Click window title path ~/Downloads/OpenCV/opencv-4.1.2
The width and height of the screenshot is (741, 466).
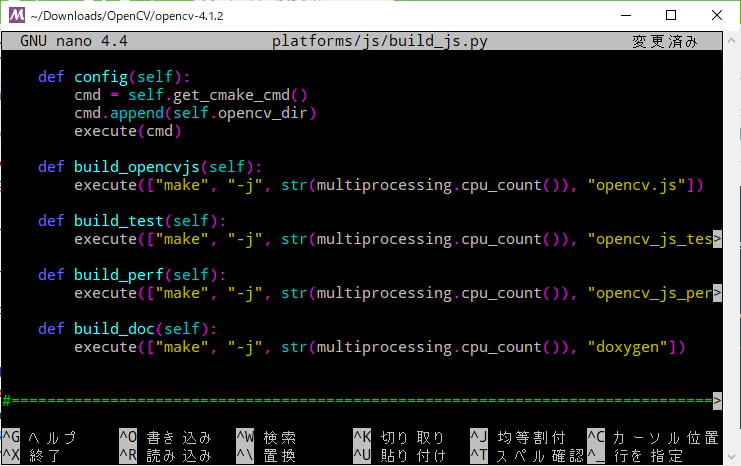[127, 16]
